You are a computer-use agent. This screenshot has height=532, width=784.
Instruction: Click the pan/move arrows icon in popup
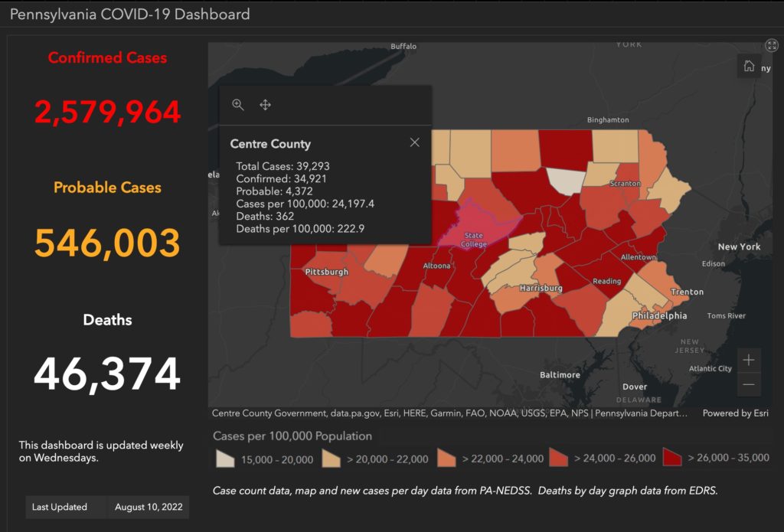(x=266, y=105)
